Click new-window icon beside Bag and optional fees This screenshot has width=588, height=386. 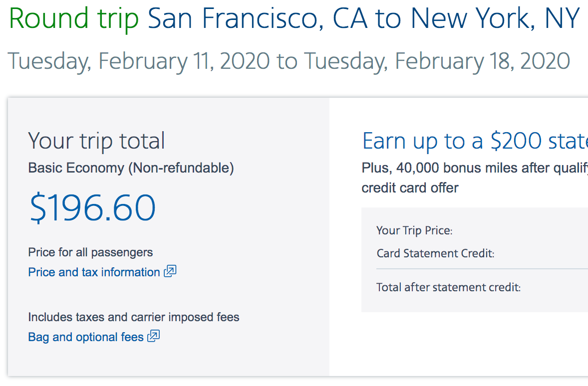coord(154,337)
